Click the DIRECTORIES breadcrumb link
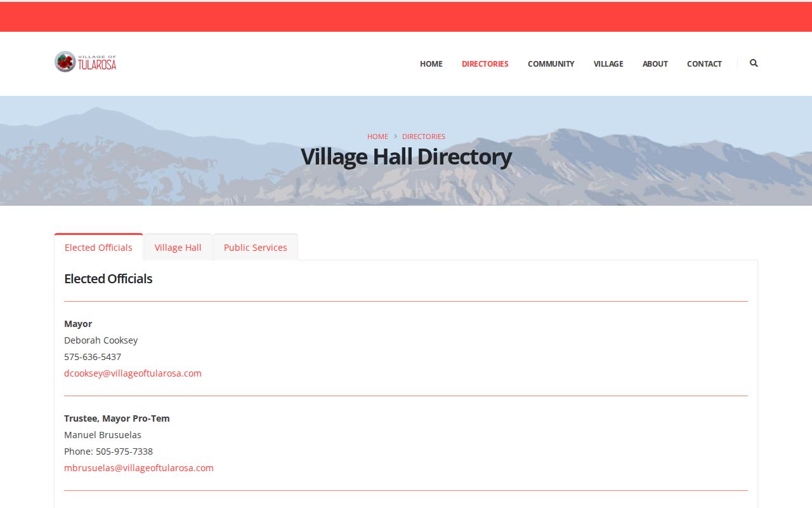The width and height of the screenshot is (812, 508). [424, 137]
